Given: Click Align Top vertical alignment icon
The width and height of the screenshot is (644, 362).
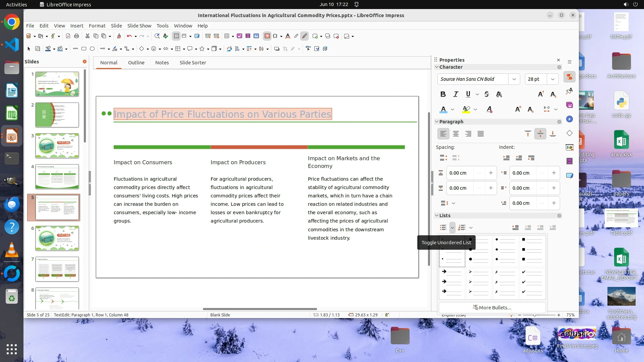Looking at the screenshot, I should (x=528, y=134).
